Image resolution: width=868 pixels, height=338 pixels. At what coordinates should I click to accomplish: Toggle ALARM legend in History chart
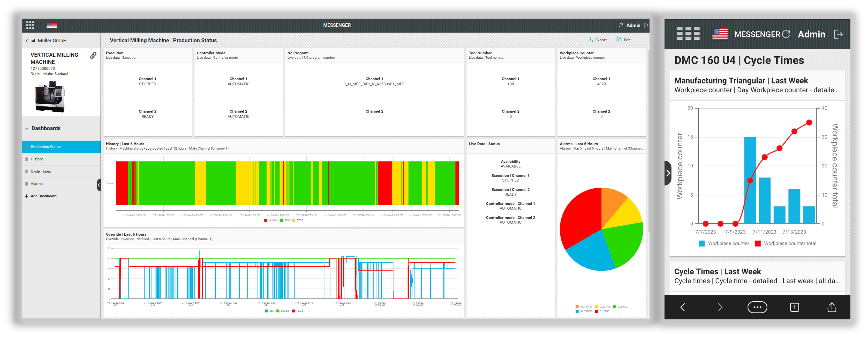pyautogui.click(x=270, y=220)
